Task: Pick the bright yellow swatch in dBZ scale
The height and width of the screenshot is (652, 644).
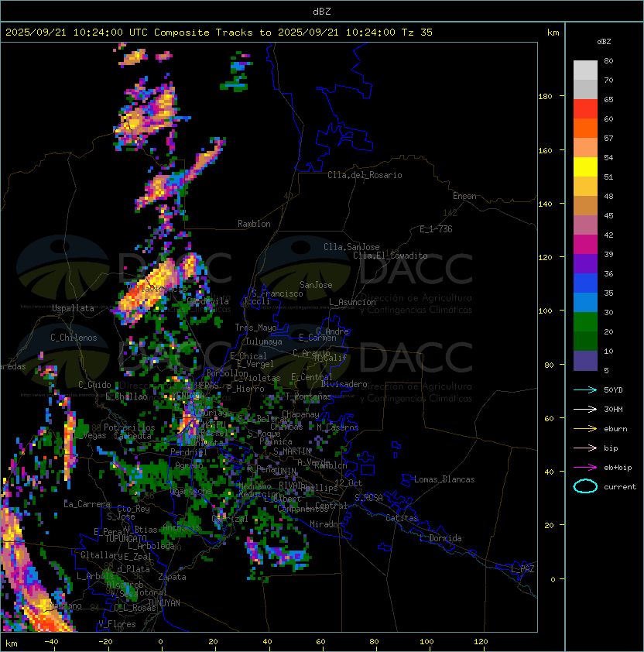Action: click(585, 167)
